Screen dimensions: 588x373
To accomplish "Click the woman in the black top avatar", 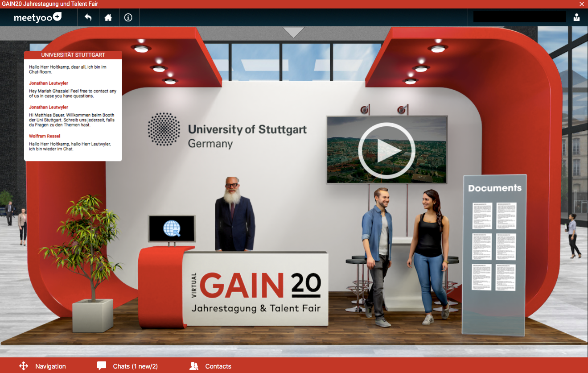I will pyautogui.click(x=429, y=257).
